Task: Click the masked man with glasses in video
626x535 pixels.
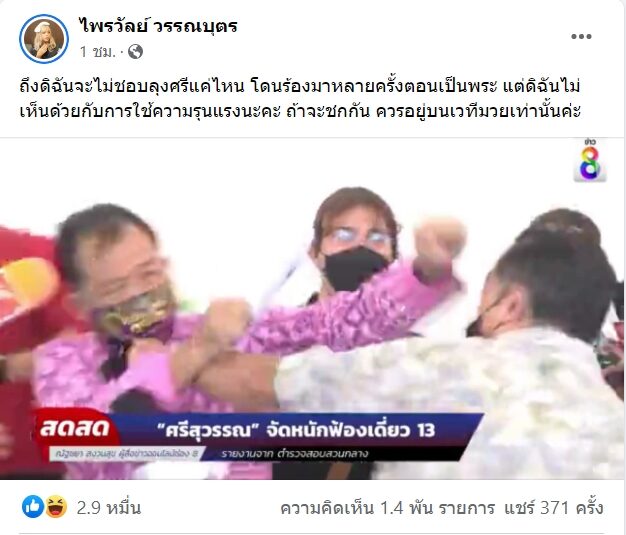Action: (354, 244)
